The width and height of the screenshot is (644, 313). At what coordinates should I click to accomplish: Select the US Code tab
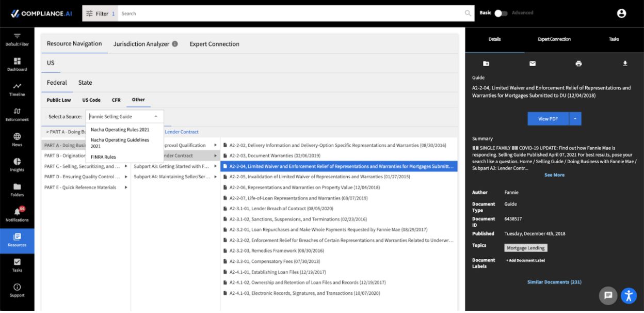[x=91, y=100]
